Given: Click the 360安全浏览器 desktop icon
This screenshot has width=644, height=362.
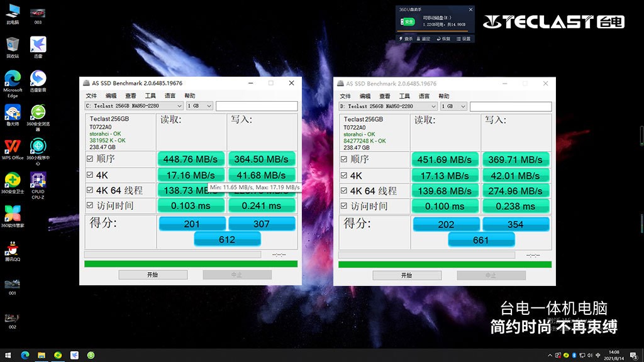Looking at the screenshot, I should point(38,113).
